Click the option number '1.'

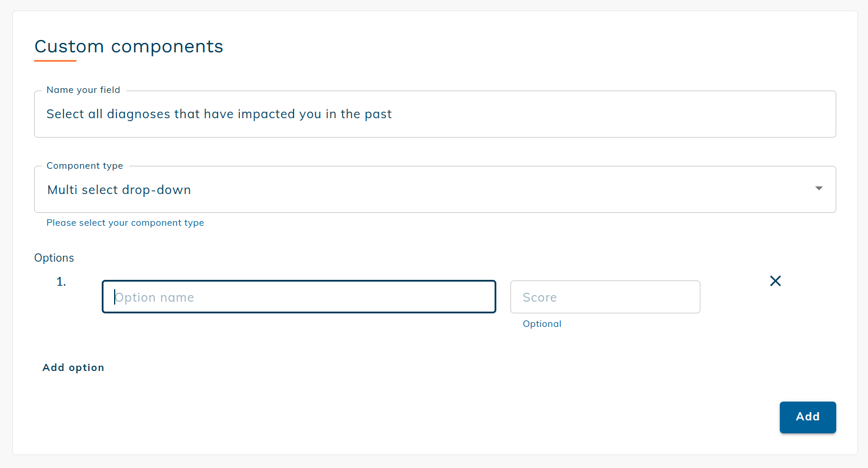[61, 282]
